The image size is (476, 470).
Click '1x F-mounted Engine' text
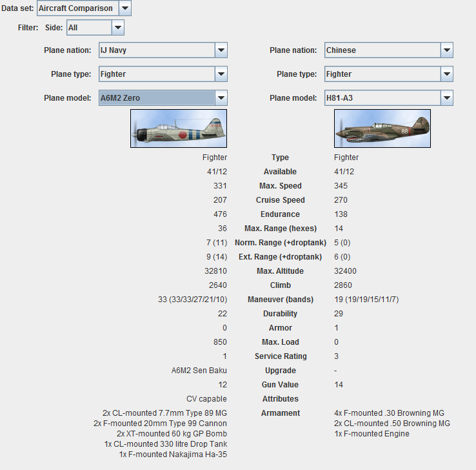click(x=372, y=434)
